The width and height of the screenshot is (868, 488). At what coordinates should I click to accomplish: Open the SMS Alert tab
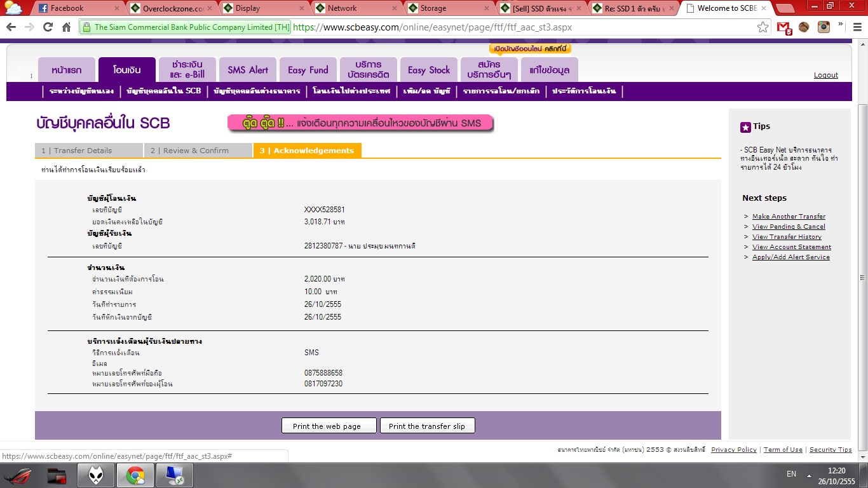click(248, 70)
